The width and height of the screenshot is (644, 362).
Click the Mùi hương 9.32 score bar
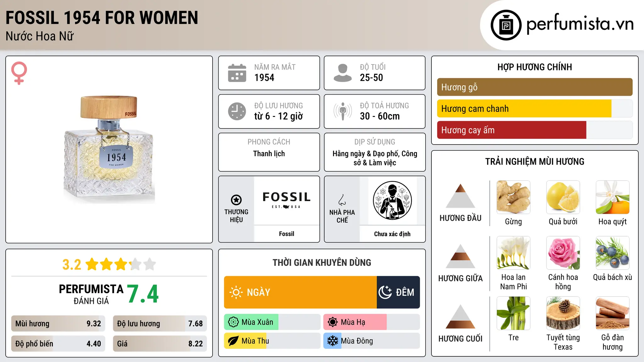(58, 323)
